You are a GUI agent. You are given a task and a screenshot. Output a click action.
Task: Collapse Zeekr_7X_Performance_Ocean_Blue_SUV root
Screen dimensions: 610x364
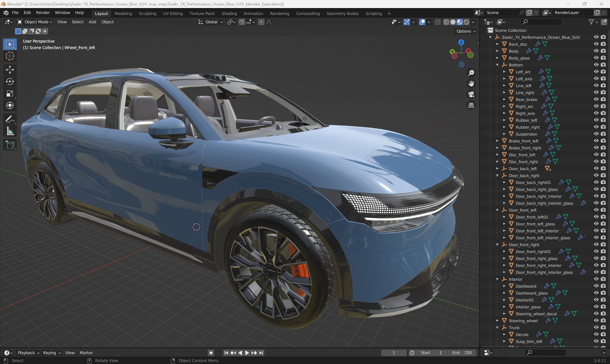click(x=490, y=37)
